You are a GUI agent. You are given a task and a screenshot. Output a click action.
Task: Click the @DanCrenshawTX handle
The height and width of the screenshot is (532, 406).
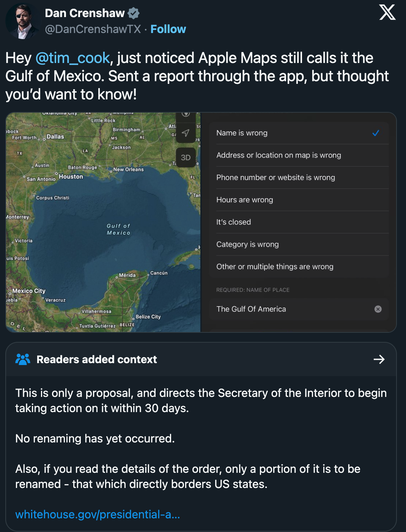[x=93, y=29]
